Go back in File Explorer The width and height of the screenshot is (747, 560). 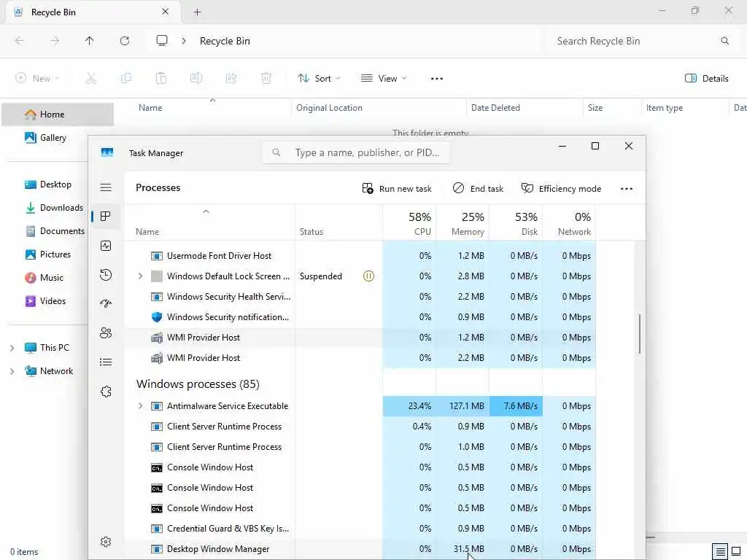click(20, 41)
